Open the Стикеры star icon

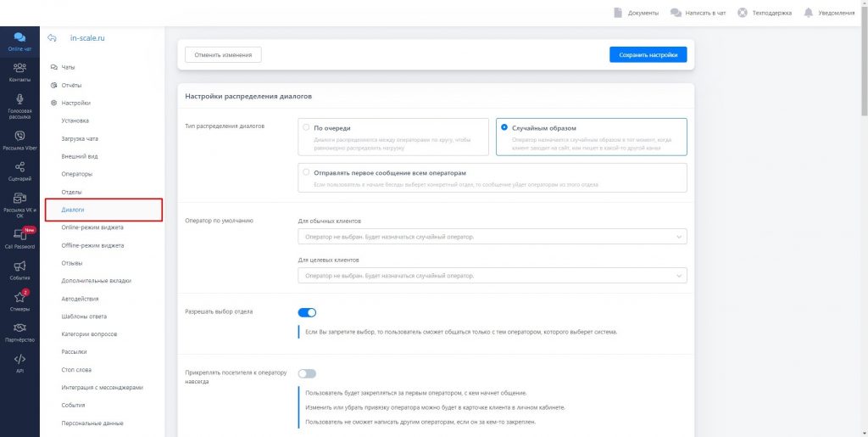[19, 298]
